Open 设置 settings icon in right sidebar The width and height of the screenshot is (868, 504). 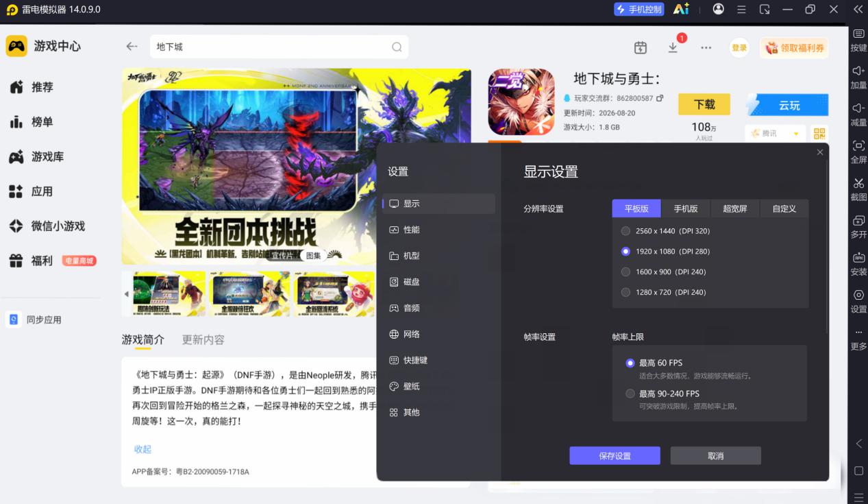pos(858,295)
